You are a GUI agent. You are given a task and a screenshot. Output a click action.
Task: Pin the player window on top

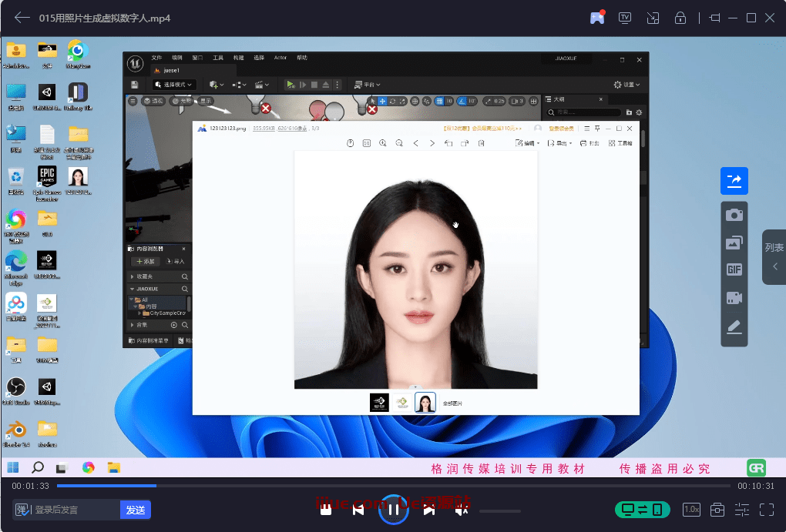[714, 18]
